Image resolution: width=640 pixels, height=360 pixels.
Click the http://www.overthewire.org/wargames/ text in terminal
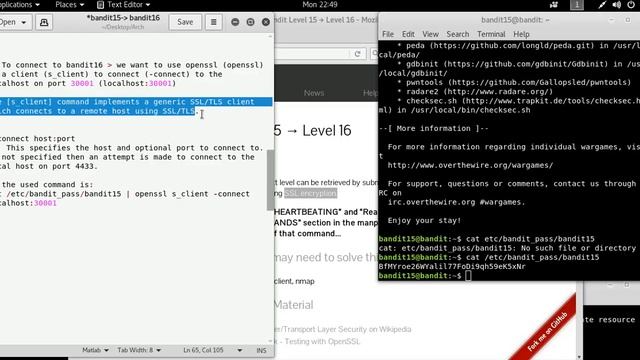coord(470,165)
